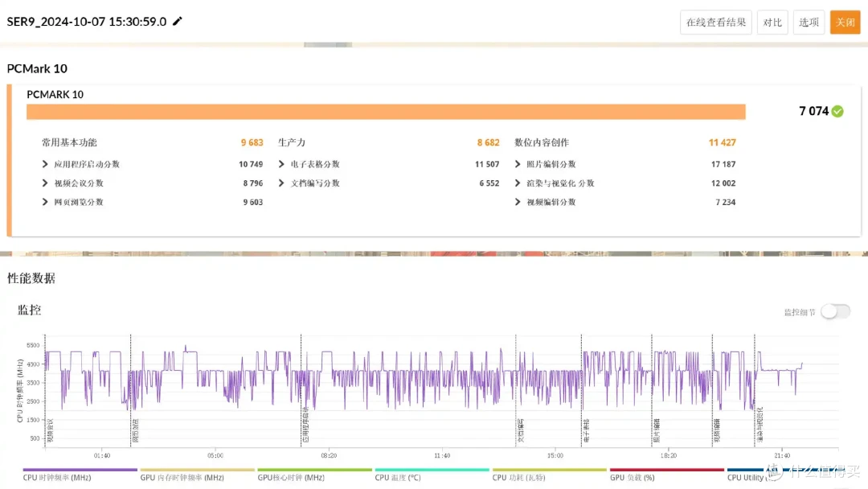This screenshot has height=489, width=868.
Task: Click the 18:20 label on chart time axis
Action: 669,455
